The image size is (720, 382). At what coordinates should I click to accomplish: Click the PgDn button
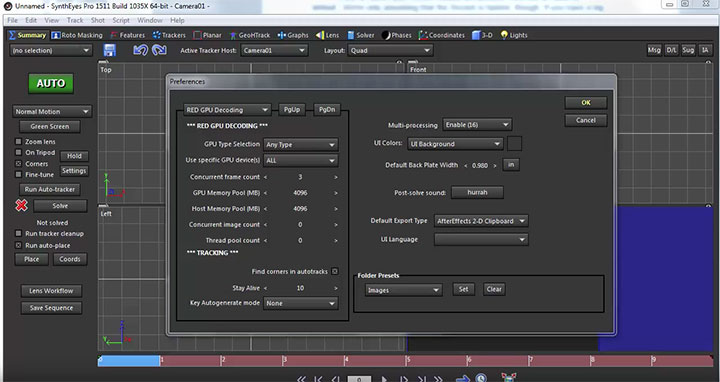327,110
